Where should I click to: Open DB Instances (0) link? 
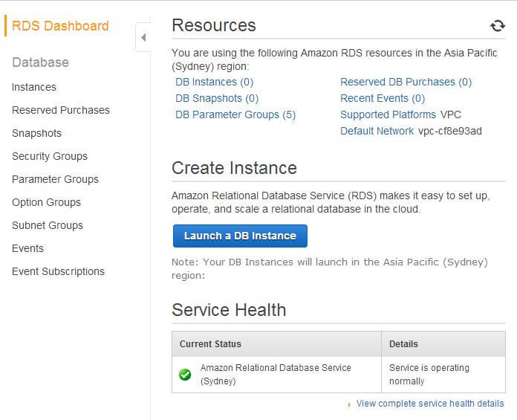click(x=215, y=82)
